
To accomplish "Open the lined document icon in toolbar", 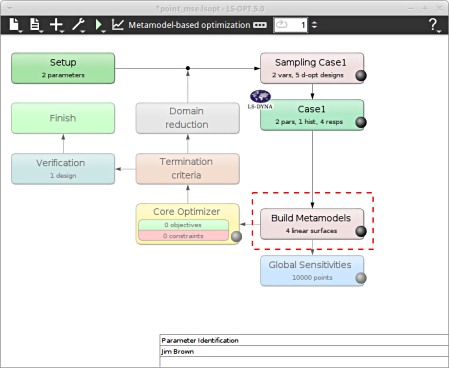I will [35, 25].
